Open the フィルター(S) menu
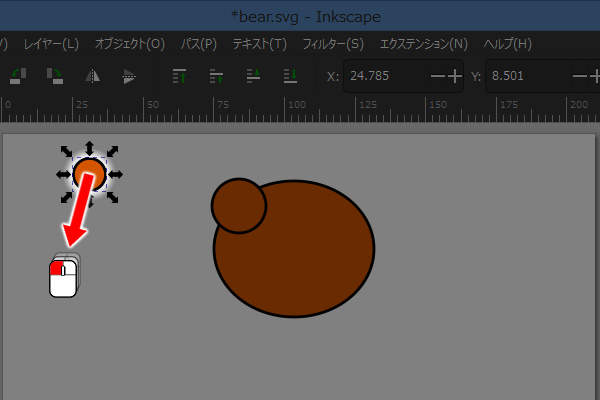Image resolution: width=600 pixels, height=400 pixels. 333,44
